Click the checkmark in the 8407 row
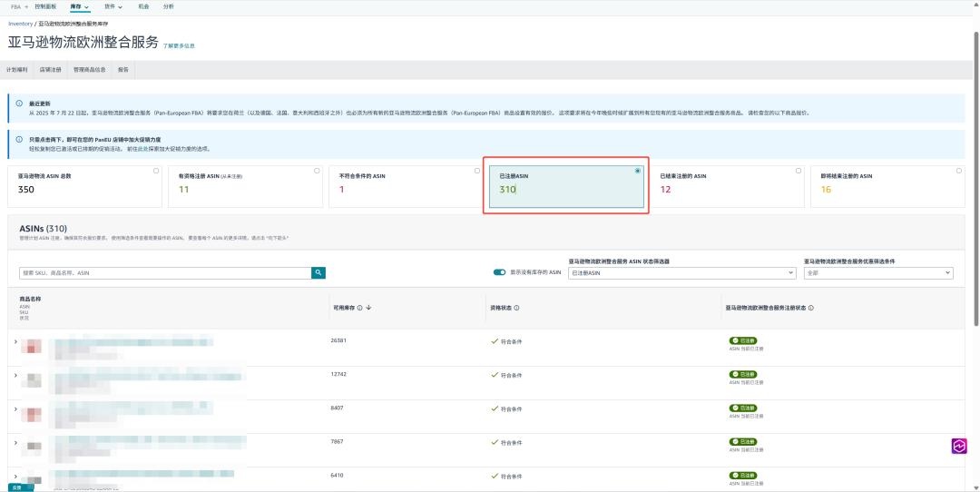The width and height of the screenshot is (980, 492). pos(495,408)
